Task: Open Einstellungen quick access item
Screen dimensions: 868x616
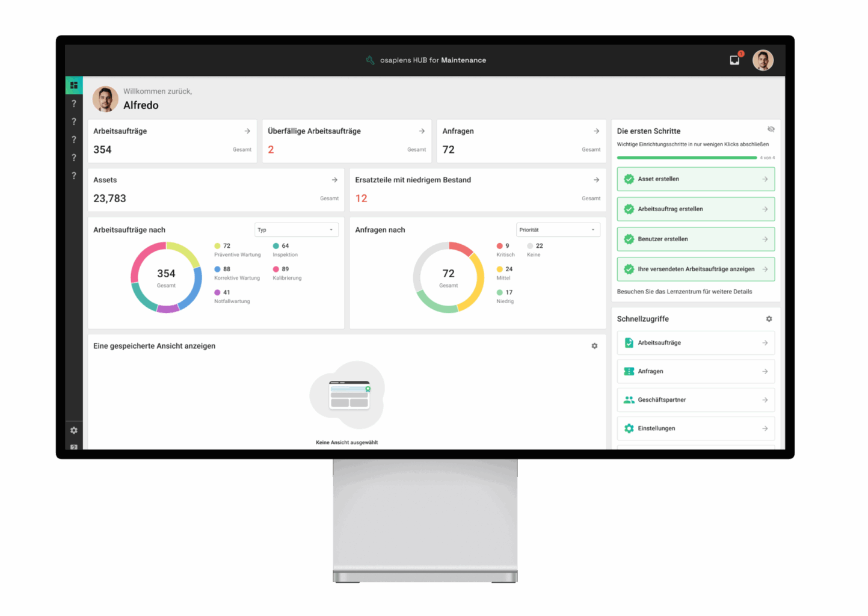Action: (x=695, y=428)
